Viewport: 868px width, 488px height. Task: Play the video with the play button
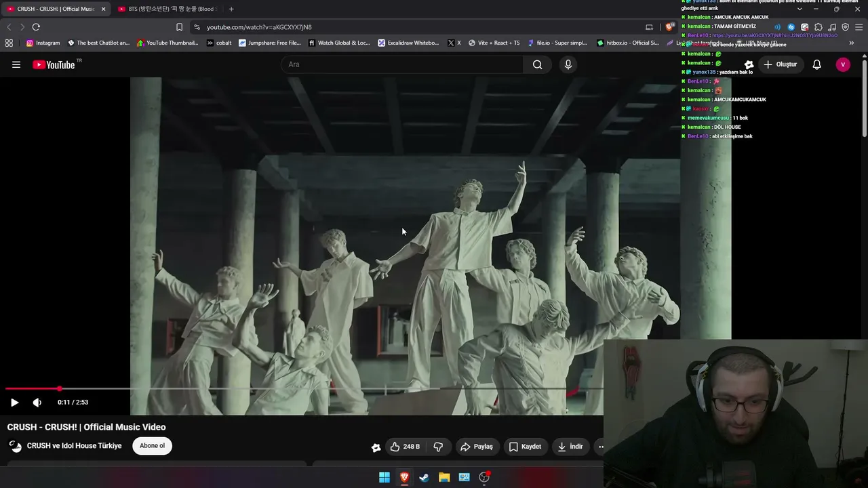pyautogui.click(x=14, y=403)
